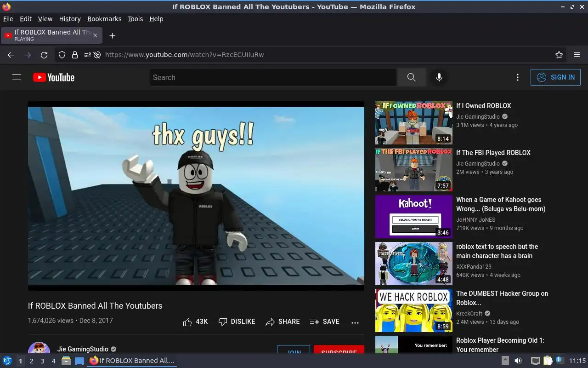This screenshot has width=588, height=368.
Task: Open the History menu
Action: click(70, 19)
